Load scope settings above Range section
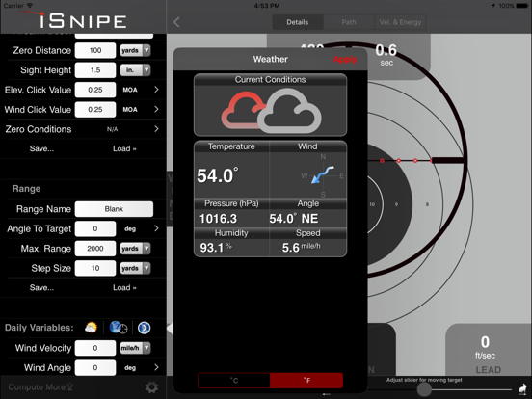 124,148
